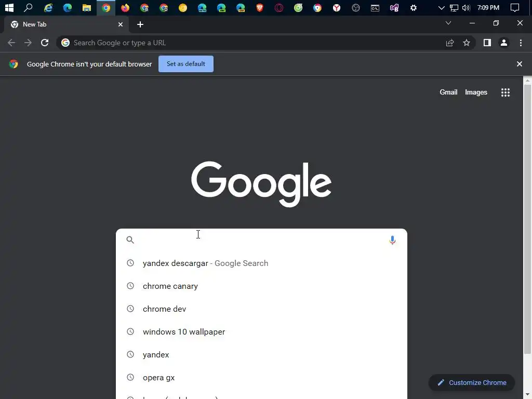Screen dimensions: 532x399
Task: Launch Edge Canary from taskbar
Action: (241, 7)
